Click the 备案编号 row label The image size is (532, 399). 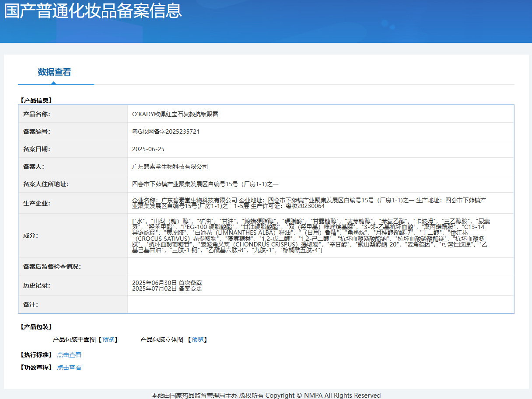[37, 132]
